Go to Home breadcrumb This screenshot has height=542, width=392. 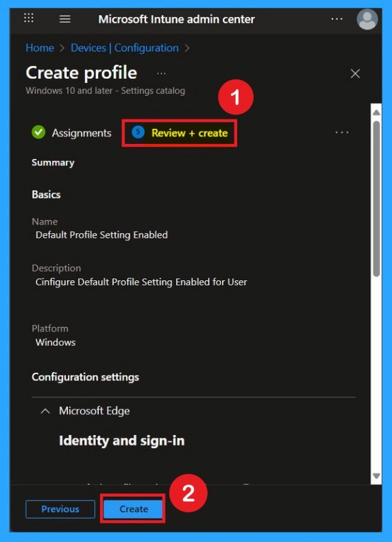pos(40,48)
